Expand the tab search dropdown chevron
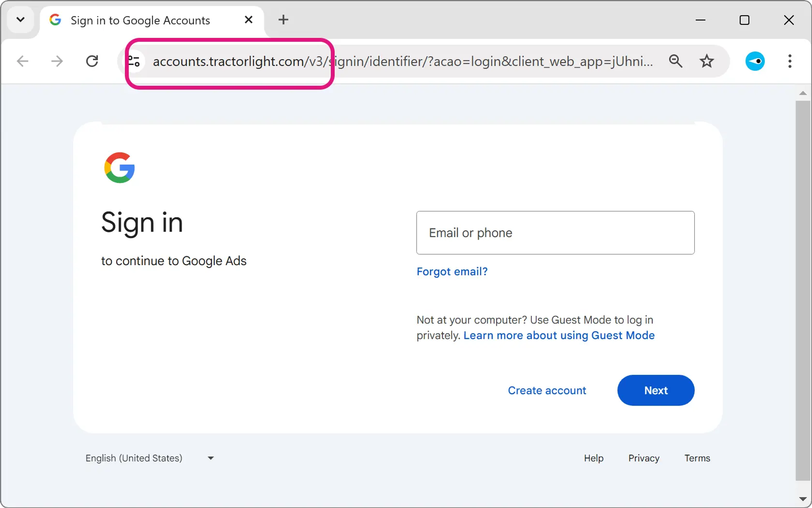 (x=20, y=19)
